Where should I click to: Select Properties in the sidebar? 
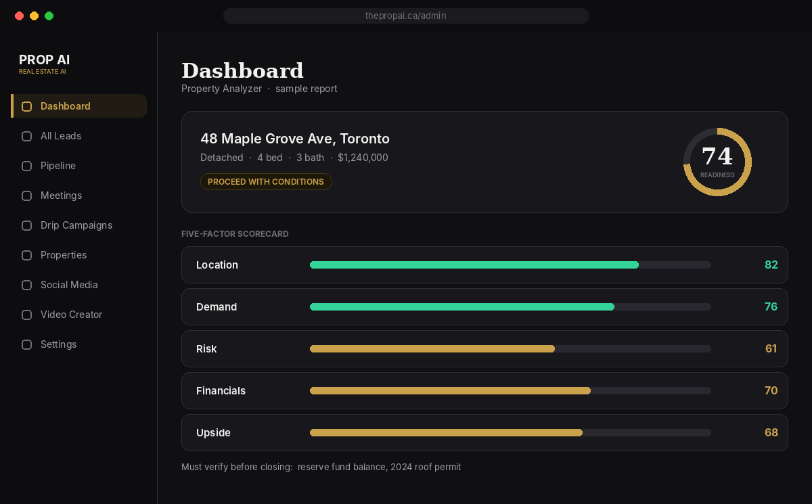(x=64, y=255)
